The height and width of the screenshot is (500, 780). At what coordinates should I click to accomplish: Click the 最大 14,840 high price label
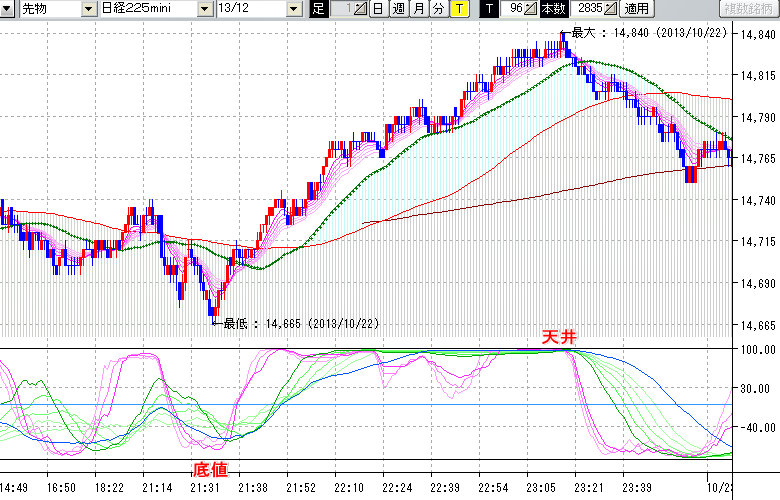point(649,33)
